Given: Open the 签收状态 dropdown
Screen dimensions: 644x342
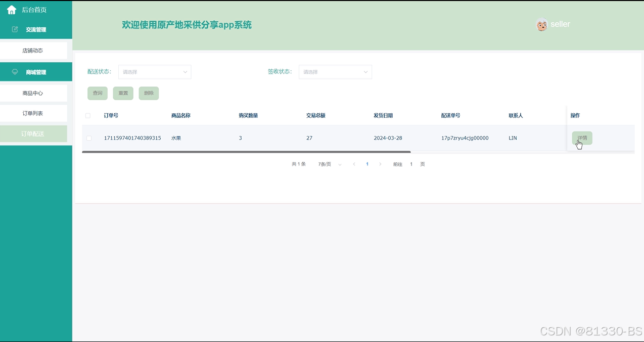Looking at the screenshot, I should point(335,72).
